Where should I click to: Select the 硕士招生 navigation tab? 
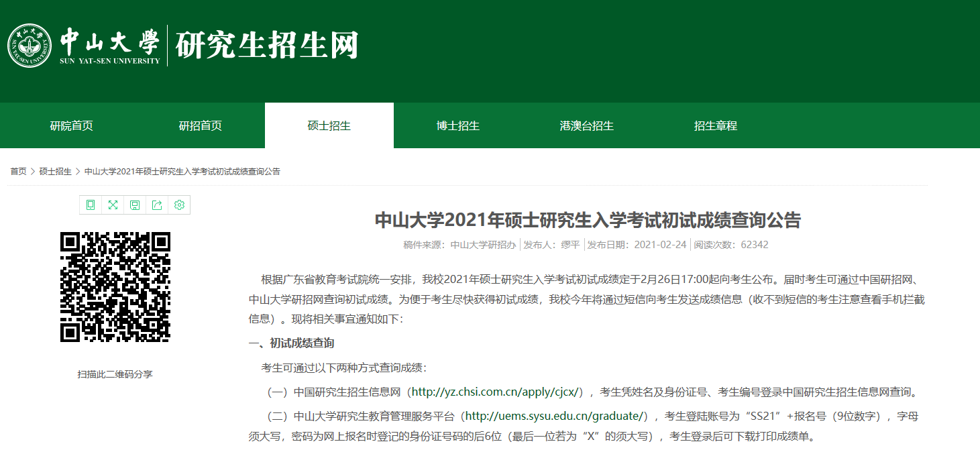(x=329, y=125)
